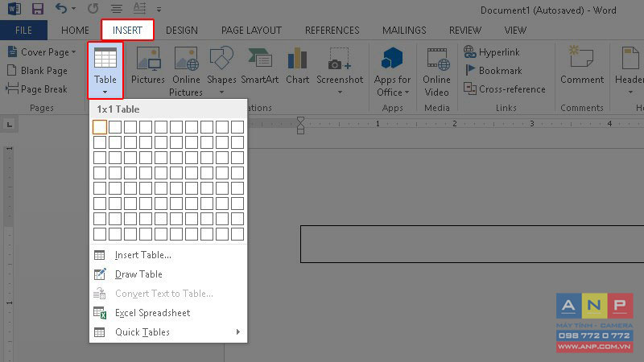Insert a Hyperlink

coord(492,52)
